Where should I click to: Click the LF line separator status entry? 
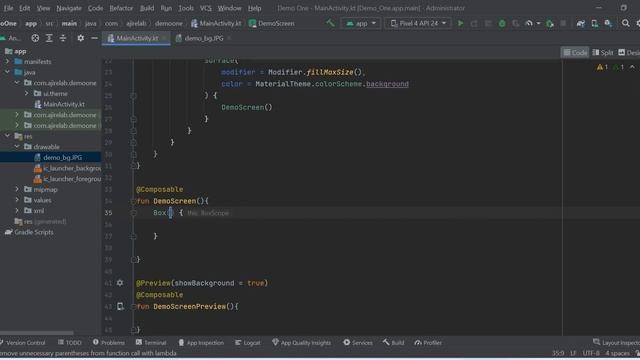(573, 353)
